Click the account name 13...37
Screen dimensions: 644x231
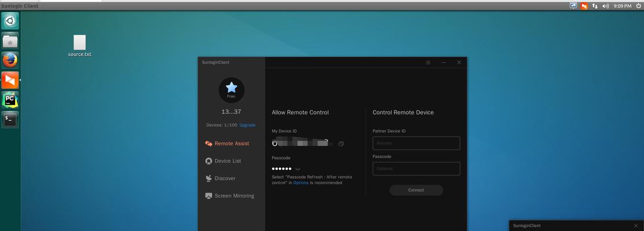click(x=231, y=111)
